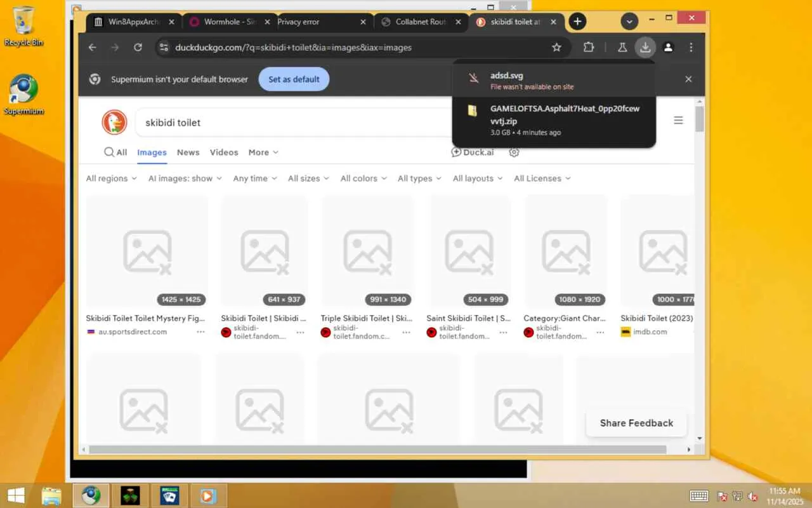The height and width of the screenshot is (508, 812).
Task: Open the profile avatar menu
Action: click(668, 48)
